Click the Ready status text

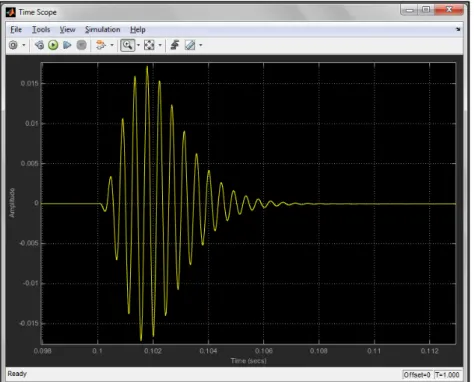click(17, 374)
